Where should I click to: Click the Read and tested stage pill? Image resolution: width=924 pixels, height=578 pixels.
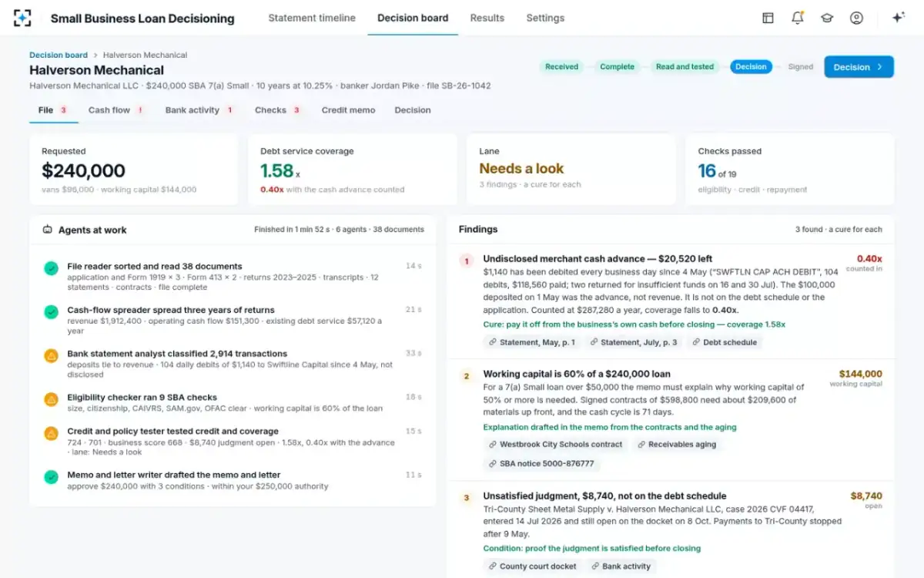point(685,67)
